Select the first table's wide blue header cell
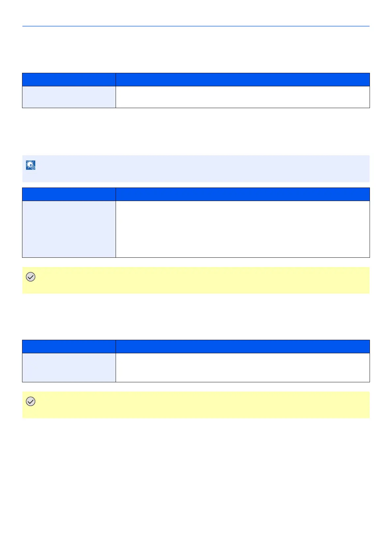Viewport: 392px width, 555px height. [x=243, y=79]
